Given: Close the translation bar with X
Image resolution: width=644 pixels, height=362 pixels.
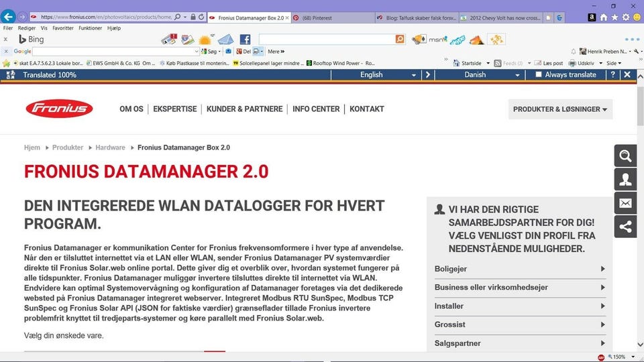Looking at the screenshot, I should (x=627, y=74).
